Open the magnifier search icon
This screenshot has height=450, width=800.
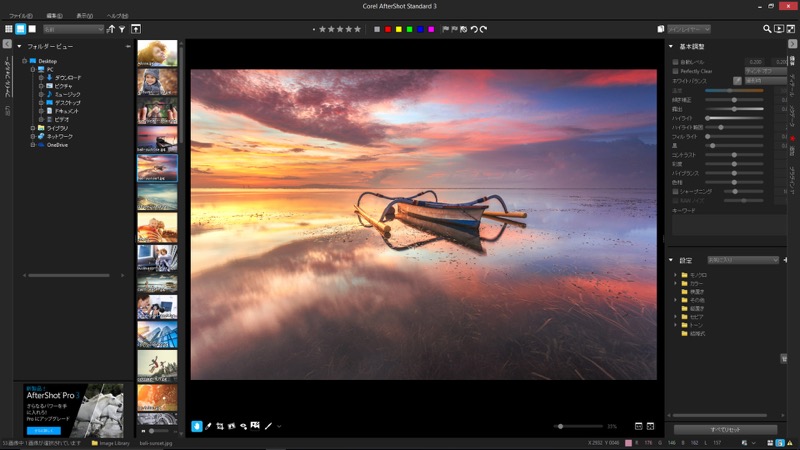click(x=767, y=29)
